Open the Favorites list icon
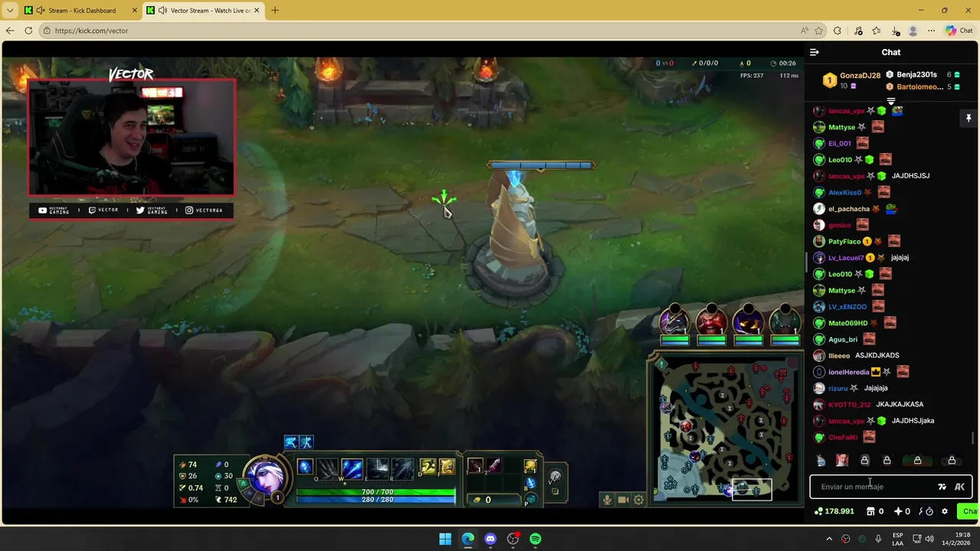The image size is (980, 551). 877,31
